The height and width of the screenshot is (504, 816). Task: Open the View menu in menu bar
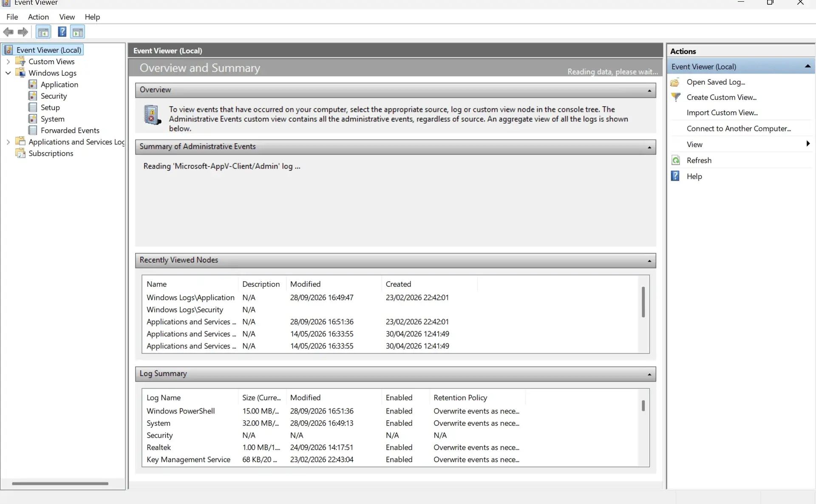(x=67, y=17)
